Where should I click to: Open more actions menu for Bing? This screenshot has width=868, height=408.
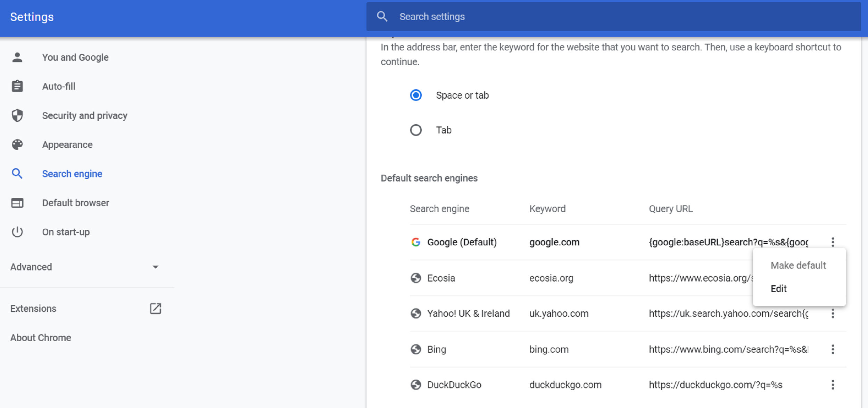[x=833, y=349]
